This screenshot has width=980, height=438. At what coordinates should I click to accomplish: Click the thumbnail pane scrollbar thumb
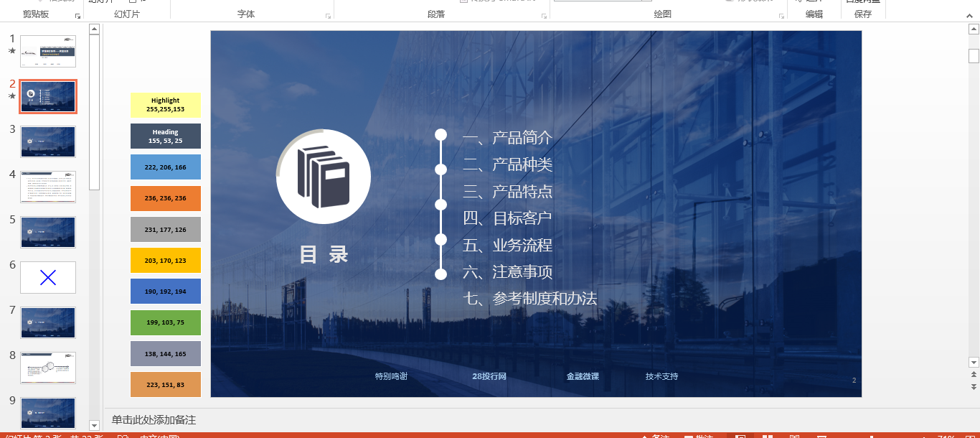tap(94, 112)
